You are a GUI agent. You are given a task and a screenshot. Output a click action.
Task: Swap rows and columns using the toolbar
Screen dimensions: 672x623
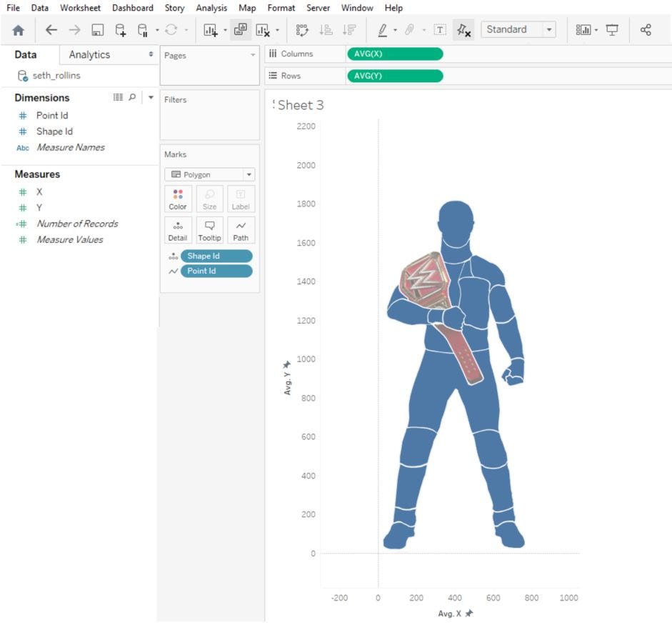click(302, 29)
